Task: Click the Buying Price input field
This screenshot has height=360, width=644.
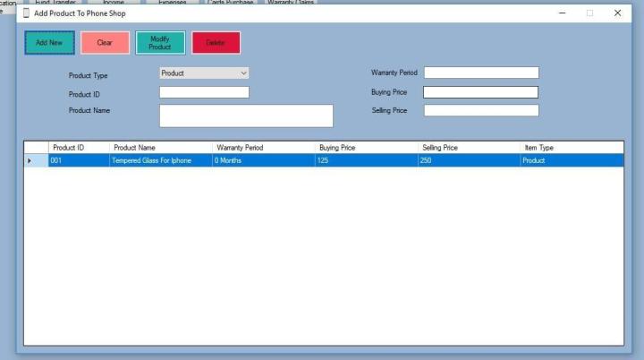Action: [481, 92]
